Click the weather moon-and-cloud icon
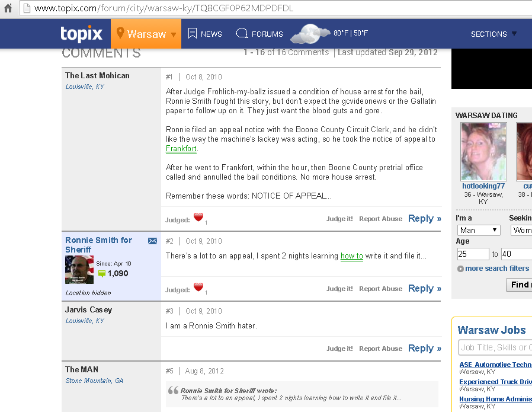This screenshot has height=412, width=532. [x=310, y=34]
